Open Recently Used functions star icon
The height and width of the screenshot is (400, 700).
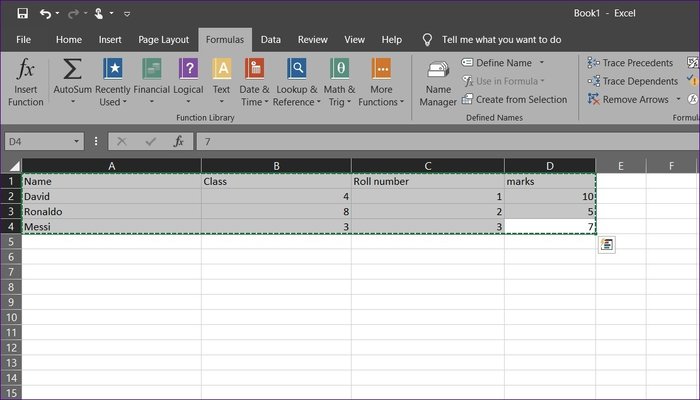pyautogui.click(x=113, y=69)
